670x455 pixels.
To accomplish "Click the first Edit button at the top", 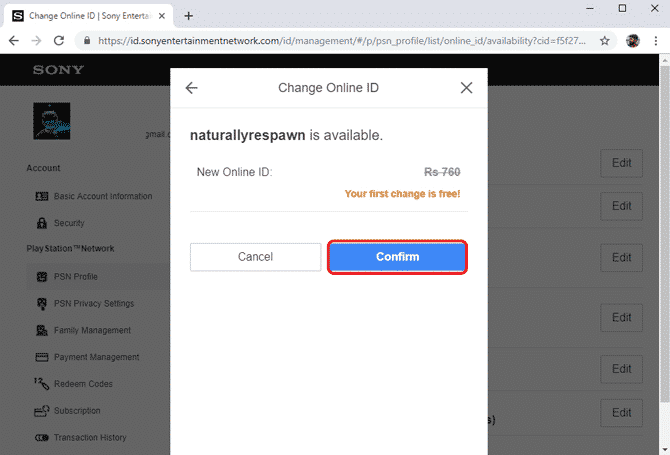I will (x=621, y=163).
